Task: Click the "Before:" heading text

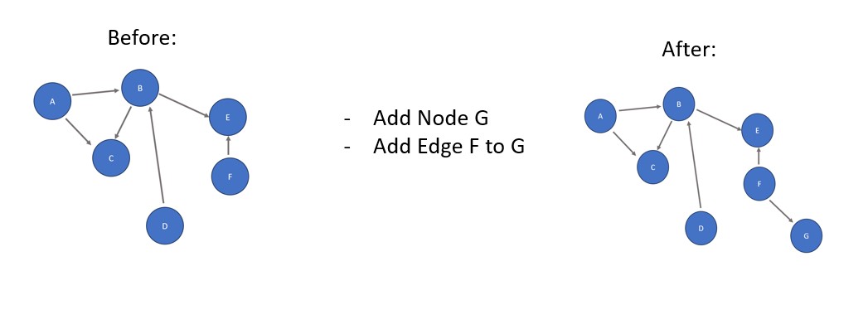Action: (142, 37)
